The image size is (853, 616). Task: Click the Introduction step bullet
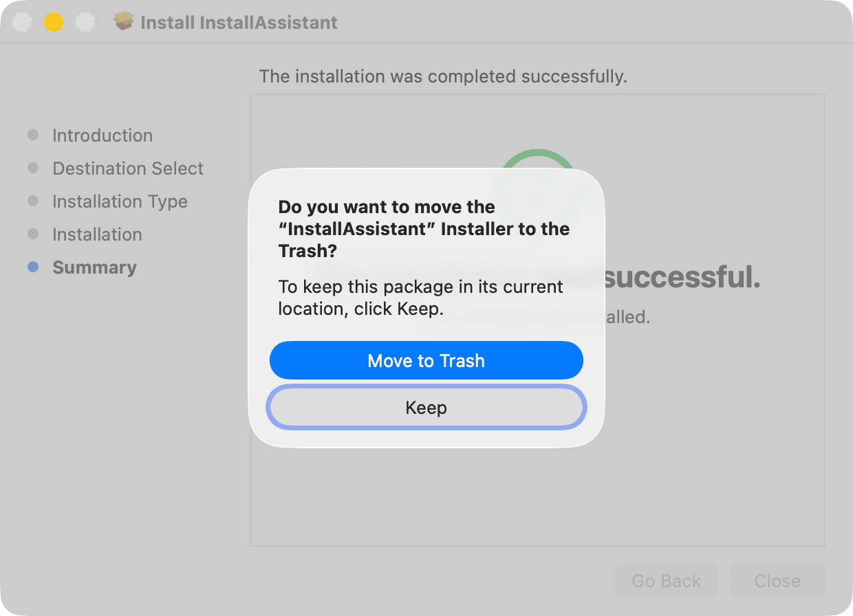pyautogui.click(x=32, y=135)
